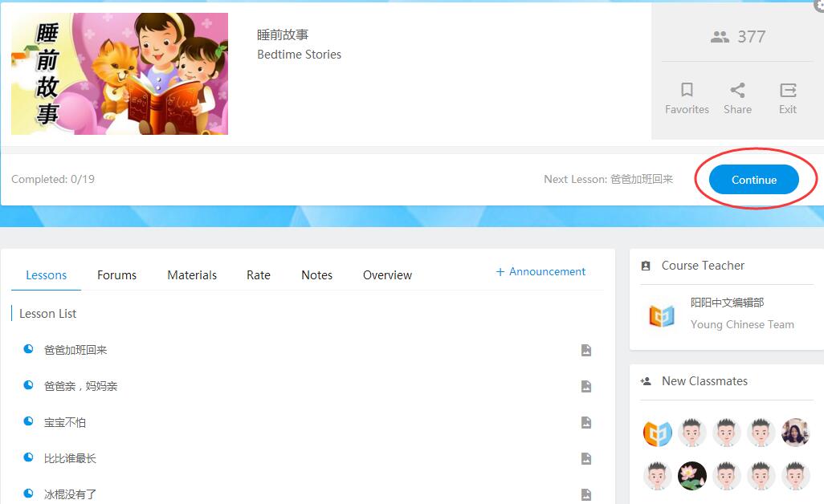Open the document icon for 宝宝不怕
The image size is (824, 504).
coord(586,423)
